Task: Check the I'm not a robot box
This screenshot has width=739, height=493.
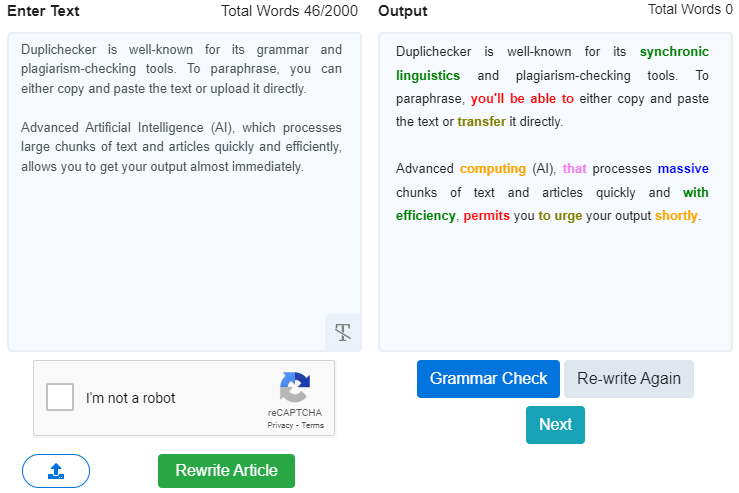Action: point(60,397)
